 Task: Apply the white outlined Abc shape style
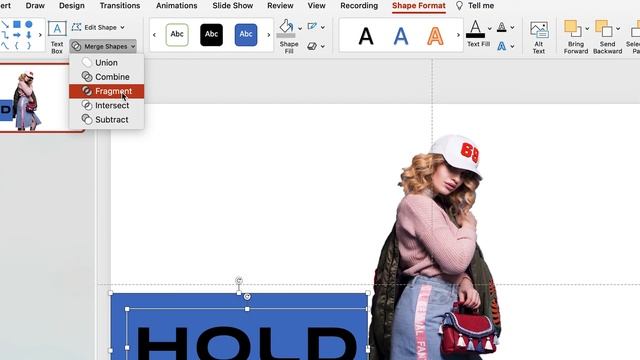pos(177,35)
